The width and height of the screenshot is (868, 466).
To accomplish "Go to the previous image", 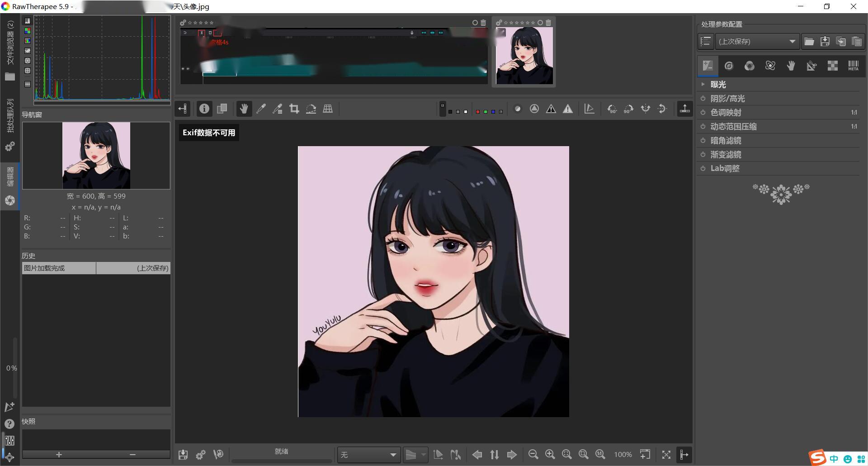I will coord(477,455).
